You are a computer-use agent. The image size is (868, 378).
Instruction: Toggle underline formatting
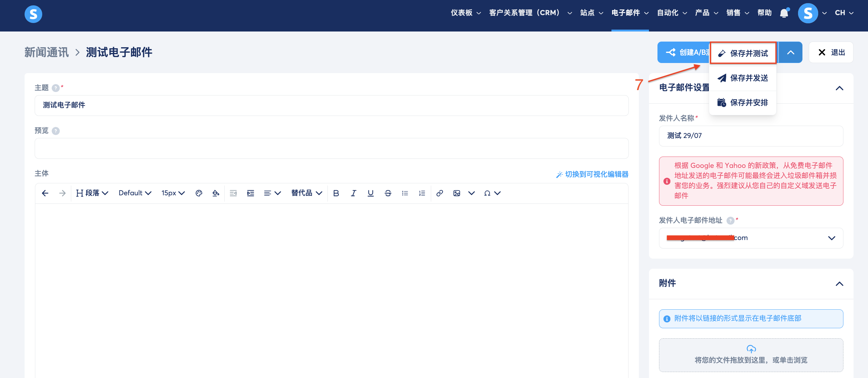tap(370, 193)
